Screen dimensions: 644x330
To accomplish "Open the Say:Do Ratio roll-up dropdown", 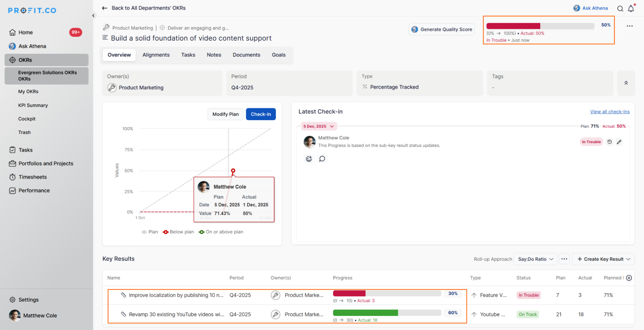I will click(x=535, y=259).
